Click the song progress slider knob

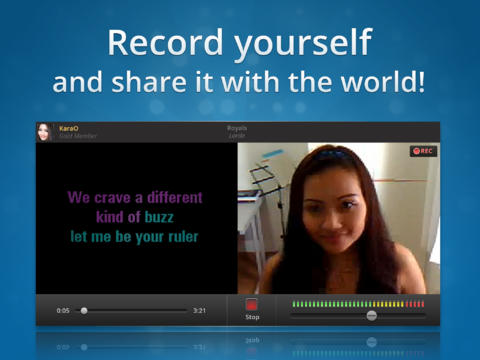tap(84, 311)
